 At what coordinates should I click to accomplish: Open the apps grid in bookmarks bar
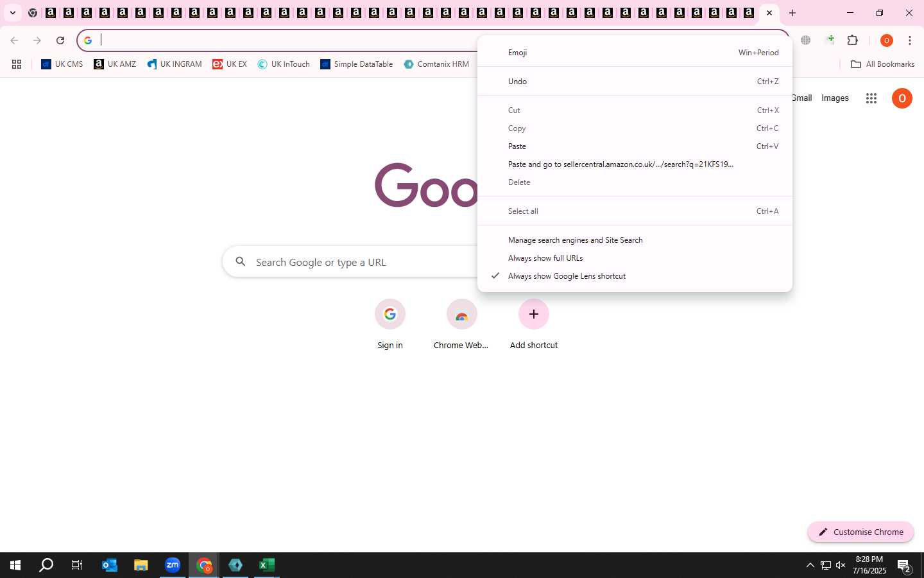(x=17, y=64)
